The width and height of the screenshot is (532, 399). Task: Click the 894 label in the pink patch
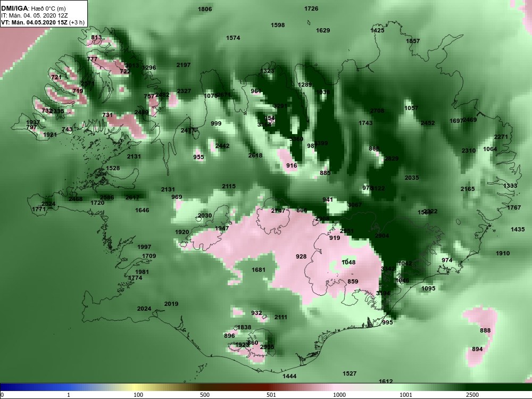477,349
